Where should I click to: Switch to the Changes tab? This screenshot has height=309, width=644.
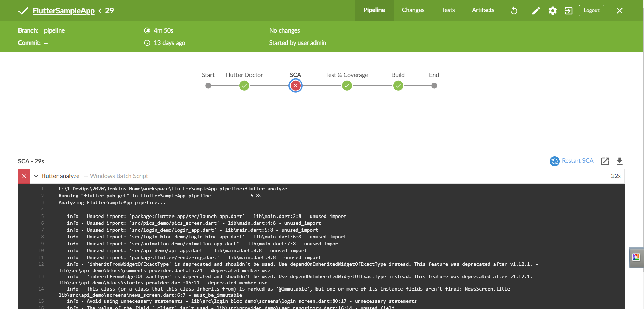413,10
